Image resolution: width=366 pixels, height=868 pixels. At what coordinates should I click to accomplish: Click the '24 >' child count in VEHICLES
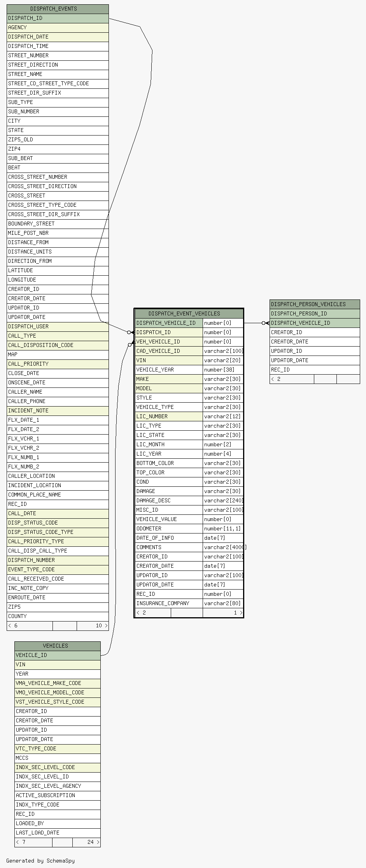[86, 842]
